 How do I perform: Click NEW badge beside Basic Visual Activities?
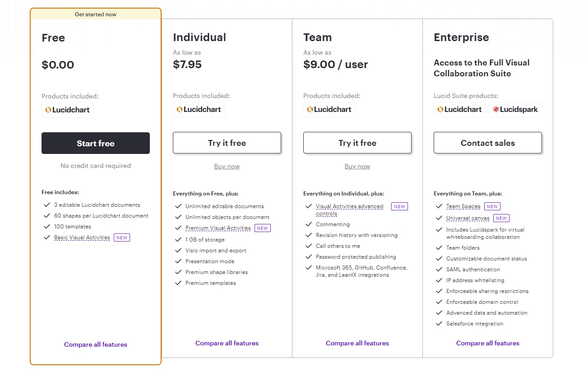(x=122, y=237)
